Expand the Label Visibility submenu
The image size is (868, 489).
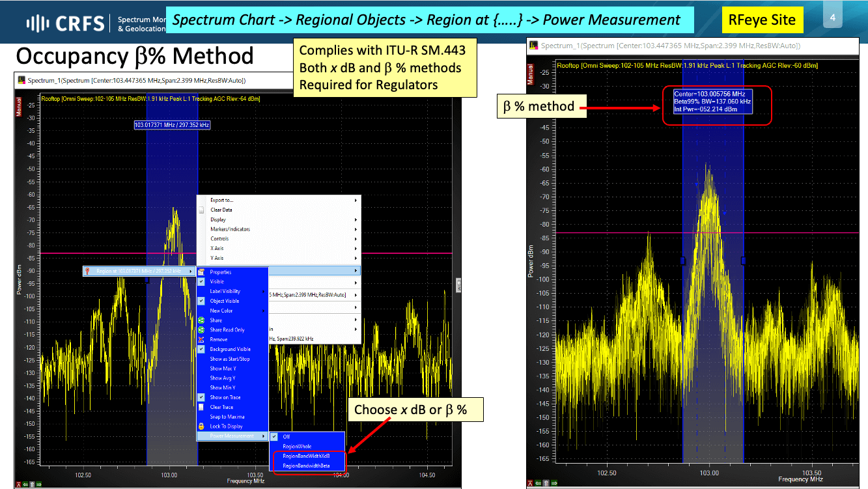click(232, 291)
